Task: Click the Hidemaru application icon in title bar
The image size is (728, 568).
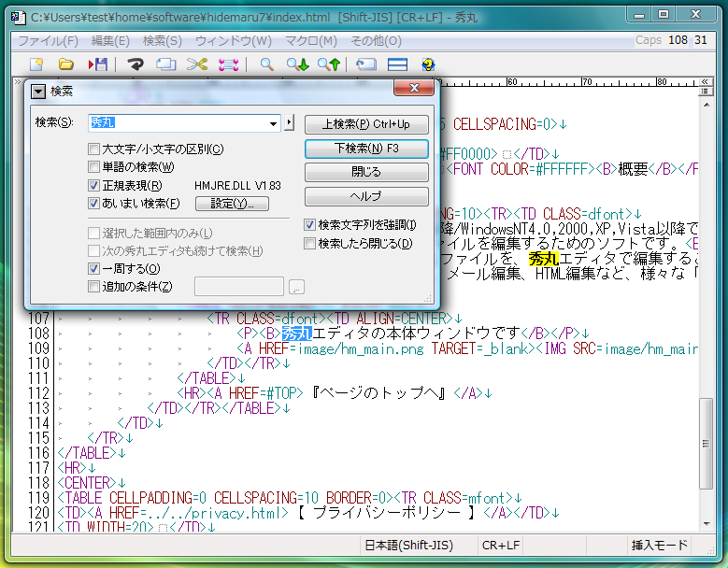Action: (x=18, y=18)
